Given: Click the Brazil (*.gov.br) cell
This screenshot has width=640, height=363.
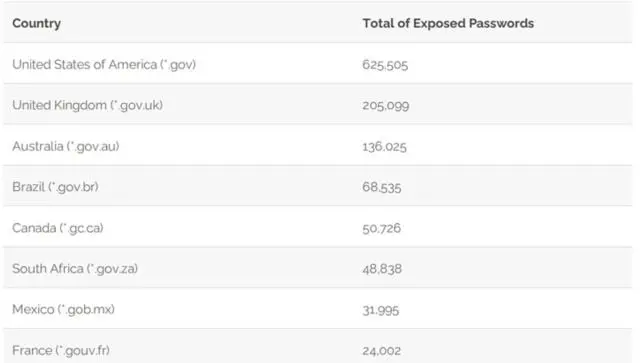Looking at the screenshot, I should tap(55, 187).
